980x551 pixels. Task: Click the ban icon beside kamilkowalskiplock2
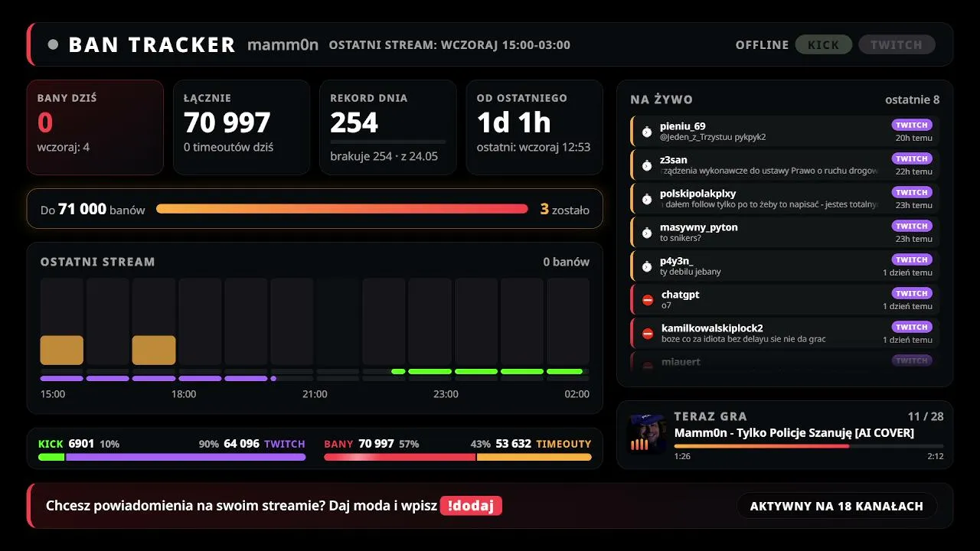[648, 334]
